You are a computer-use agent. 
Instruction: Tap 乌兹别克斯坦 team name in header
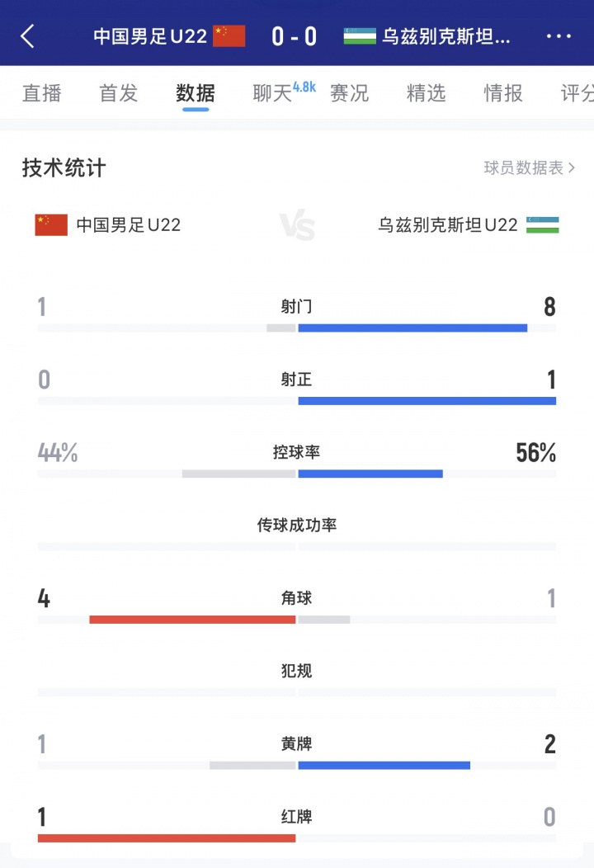(x=446, y=36)
